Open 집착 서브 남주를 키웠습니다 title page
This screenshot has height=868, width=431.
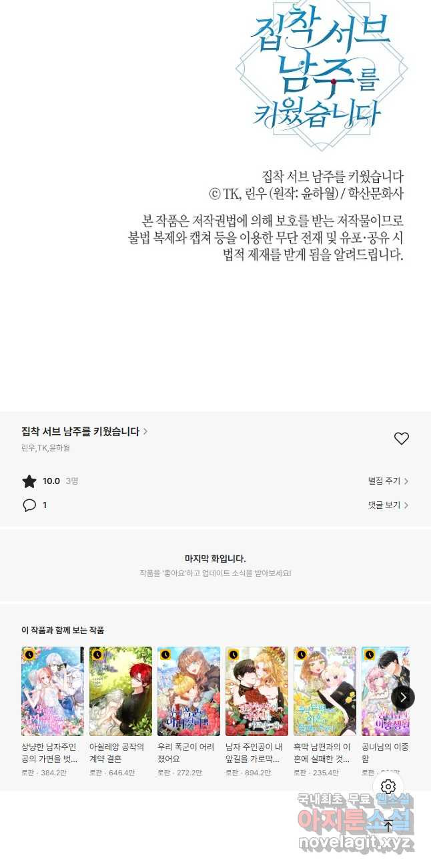coord(85,431)
